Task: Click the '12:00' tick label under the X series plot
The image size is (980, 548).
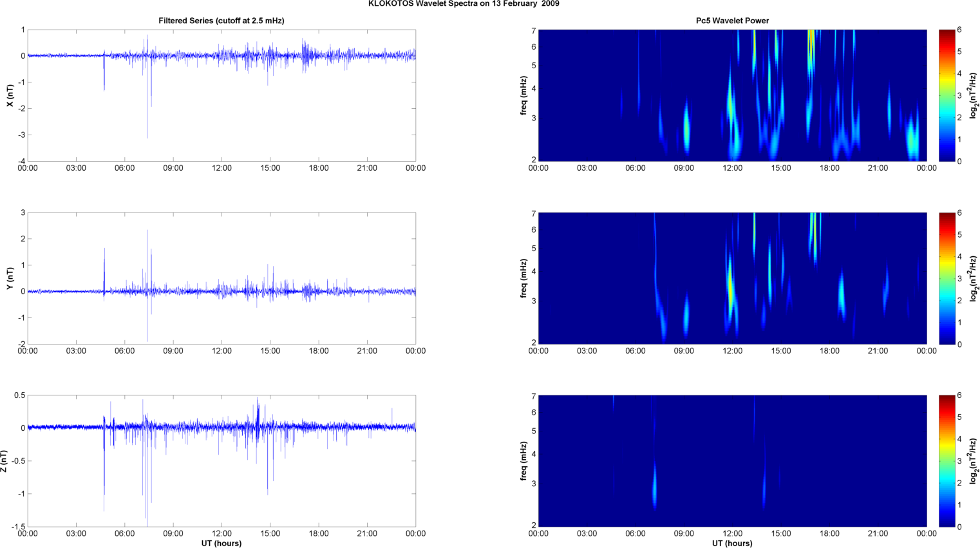Action: tap(221, 168)
